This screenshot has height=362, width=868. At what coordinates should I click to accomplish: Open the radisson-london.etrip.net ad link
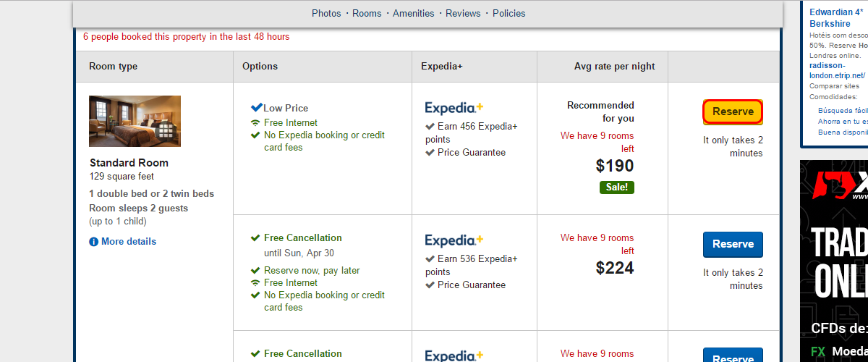click(838, 70)
